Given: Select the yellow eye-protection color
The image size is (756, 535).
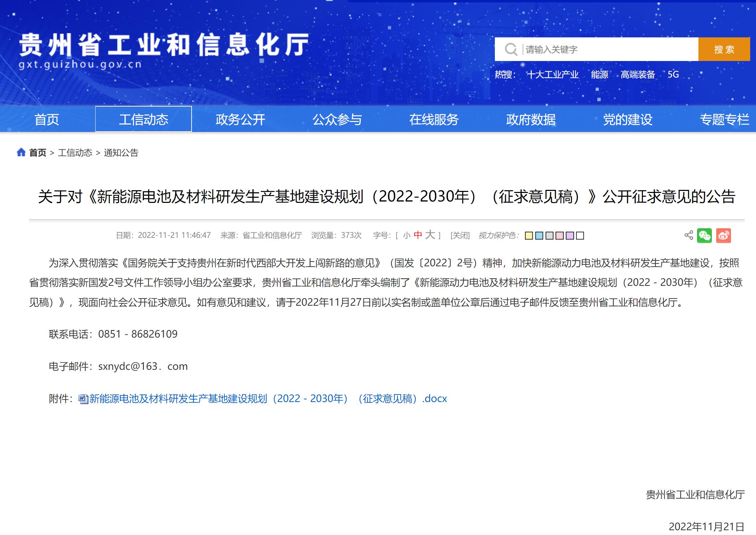Looking at the screenshot, I should [x=529, y=236].
